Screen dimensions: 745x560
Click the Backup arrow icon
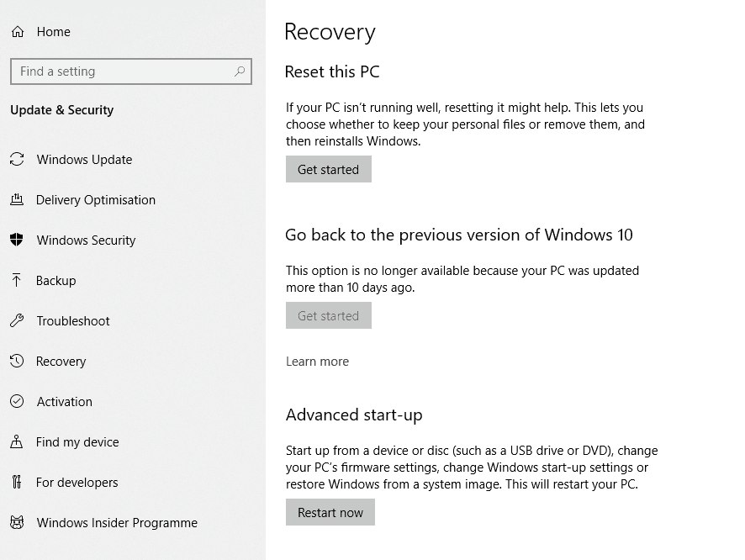pos(17,280)
